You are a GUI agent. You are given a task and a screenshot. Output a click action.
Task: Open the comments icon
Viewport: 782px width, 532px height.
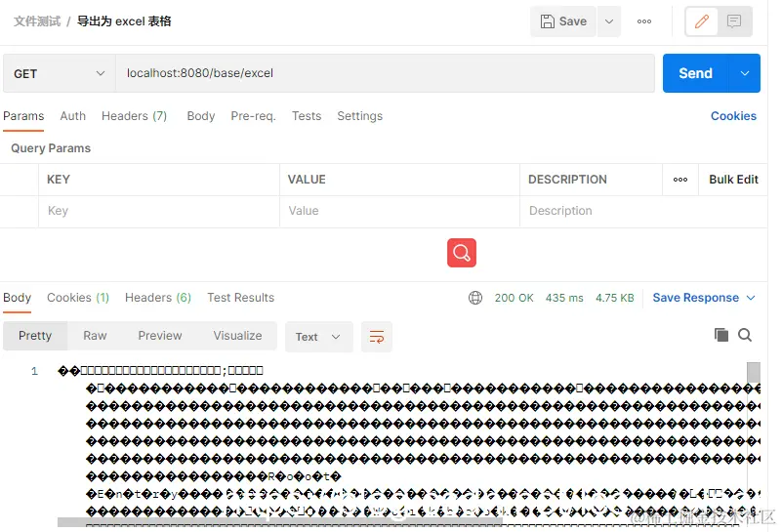pos(734,21)
